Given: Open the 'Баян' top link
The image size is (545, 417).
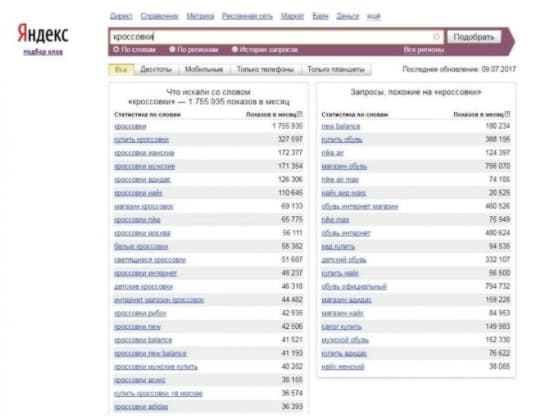Looking at the screenshot, I should coord(320,16).
